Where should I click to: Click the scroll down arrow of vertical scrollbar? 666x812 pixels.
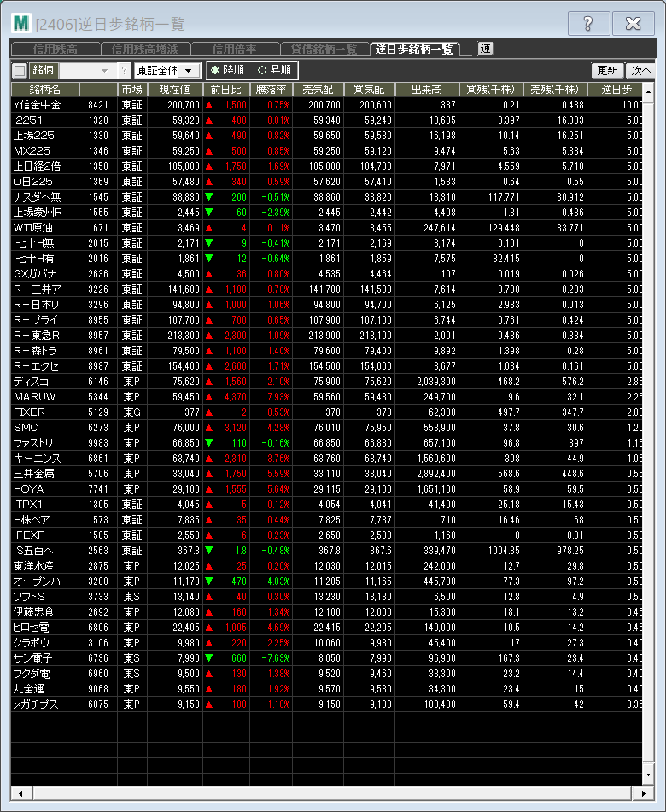647,775
